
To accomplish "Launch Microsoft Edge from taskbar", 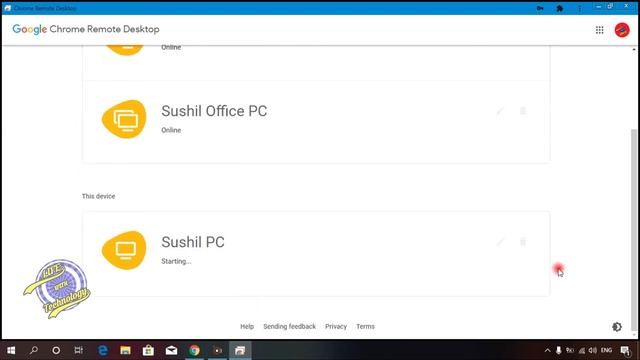I will click(x=103, y=350).
